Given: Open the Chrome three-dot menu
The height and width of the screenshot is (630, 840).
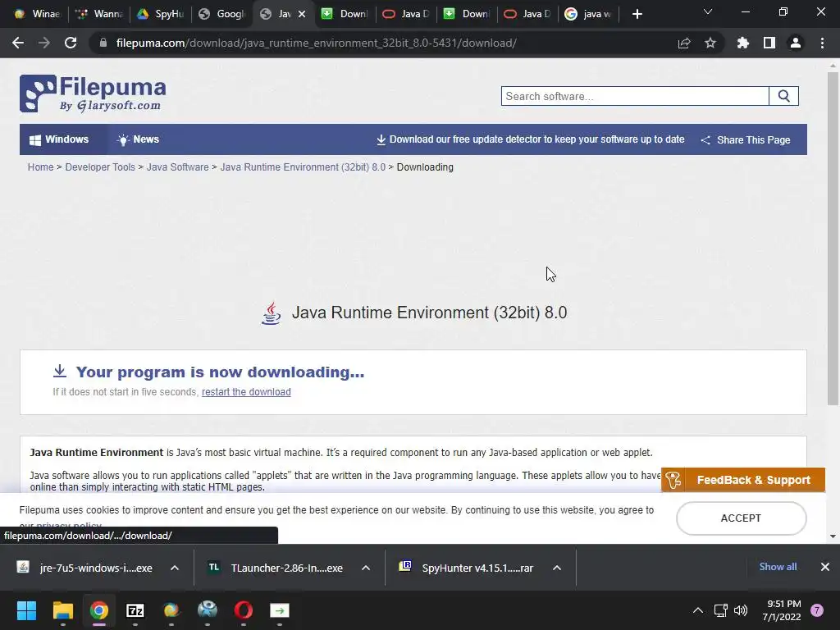Looking at the screenshot, I should pos(822,43).
